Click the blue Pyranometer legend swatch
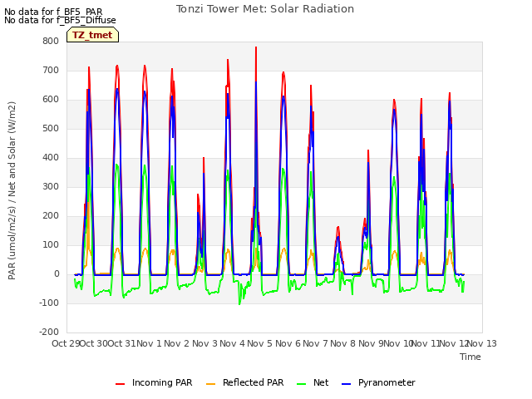Viewport: 532px width, 399px height. (346, 384)
